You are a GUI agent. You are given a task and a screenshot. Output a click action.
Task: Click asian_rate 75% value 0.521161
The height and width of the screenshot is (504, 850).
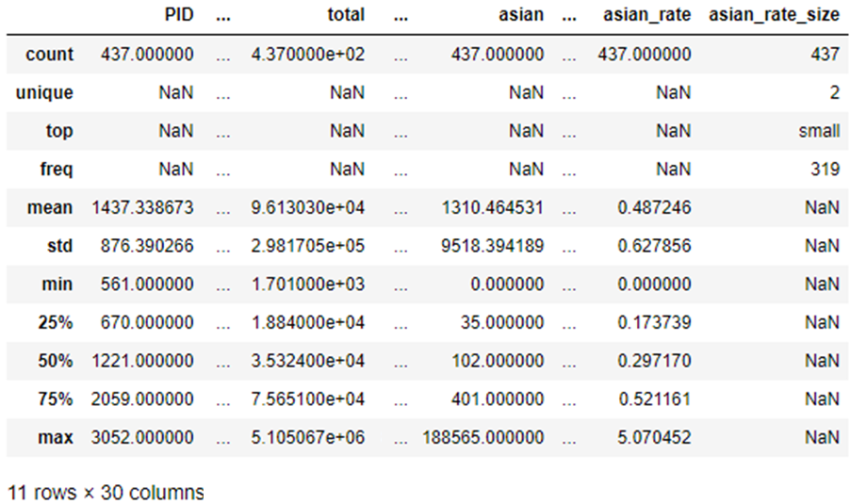654,399
